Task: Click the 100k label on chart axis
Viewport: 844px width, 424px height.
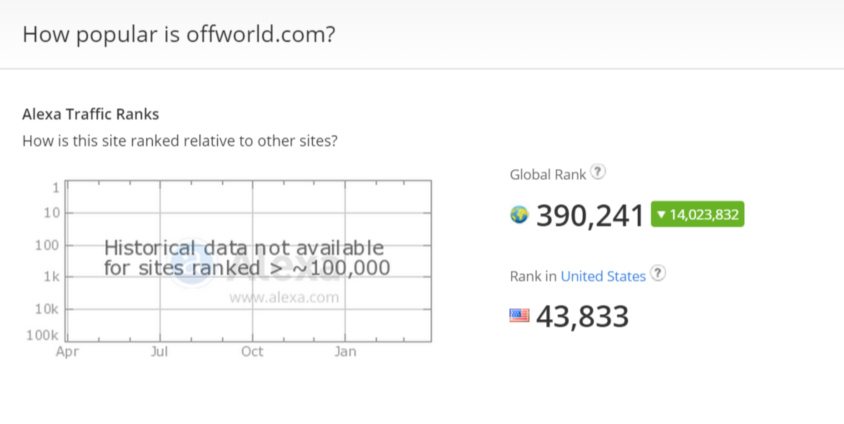Action: click(43, 336)
